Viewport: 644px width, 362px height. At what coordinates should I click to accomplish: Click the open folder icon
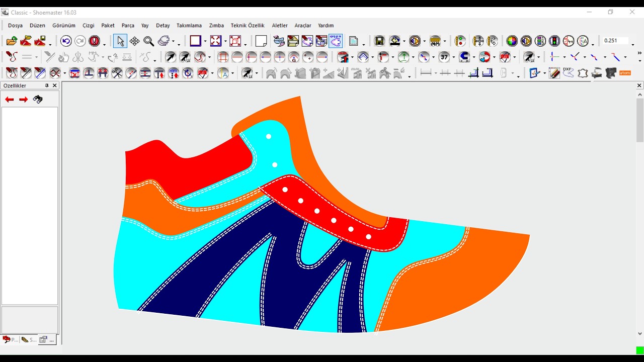(12, 41)
